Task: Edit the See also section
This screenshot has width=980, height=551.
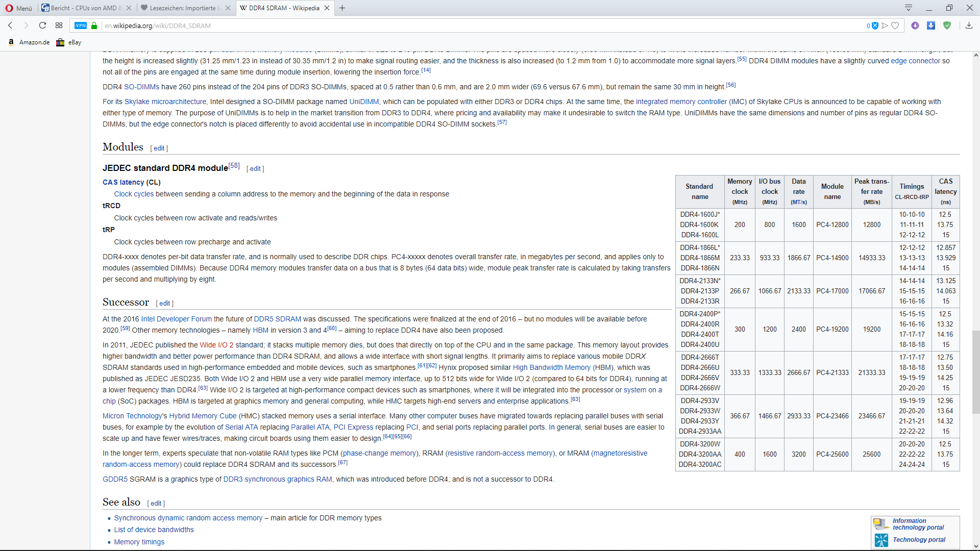Action: [156, 504]
